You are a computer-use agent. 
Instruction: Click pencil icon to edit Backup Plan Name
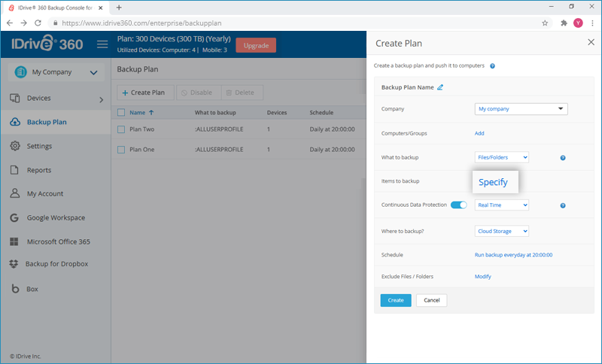(x=440, y=87)
